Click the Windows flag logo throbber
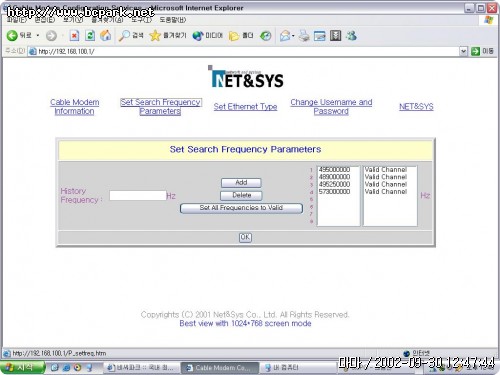 coord(489,20)
